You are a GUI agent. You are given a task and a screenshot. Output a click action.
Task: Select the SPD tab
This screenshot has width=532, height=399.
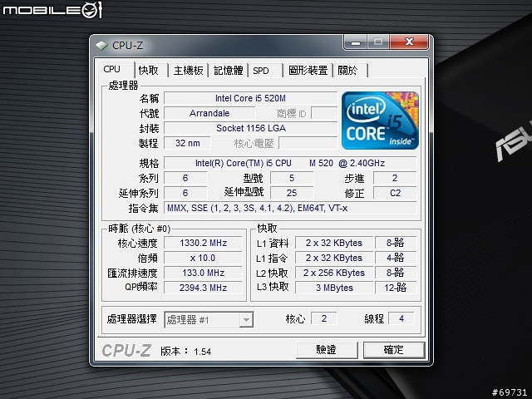coord(260,71)
